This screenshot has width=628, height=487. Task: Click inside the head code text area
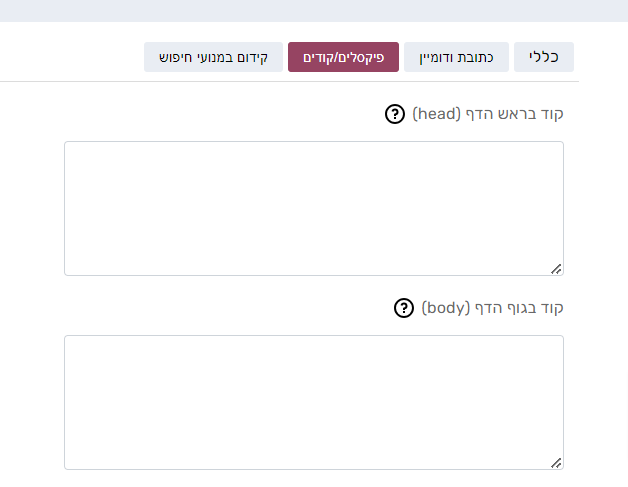click(313, 208)
